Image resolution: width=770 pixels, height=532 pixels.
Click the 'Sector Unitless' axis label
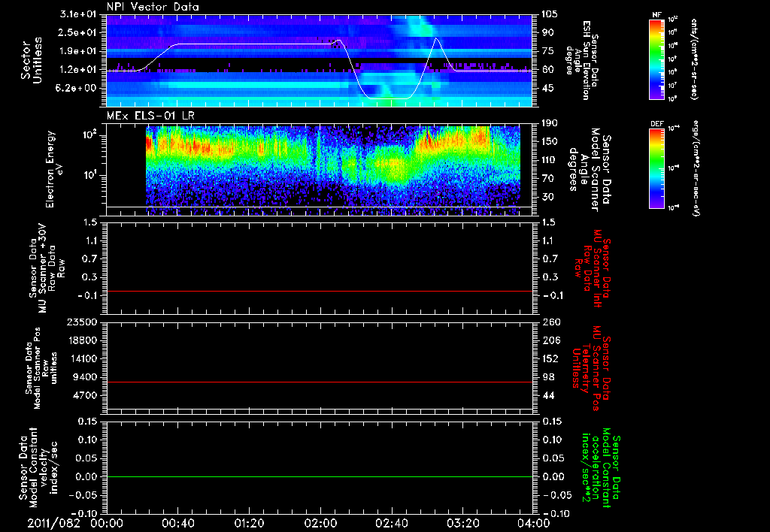pyautogui.click(x=32, y=60)
